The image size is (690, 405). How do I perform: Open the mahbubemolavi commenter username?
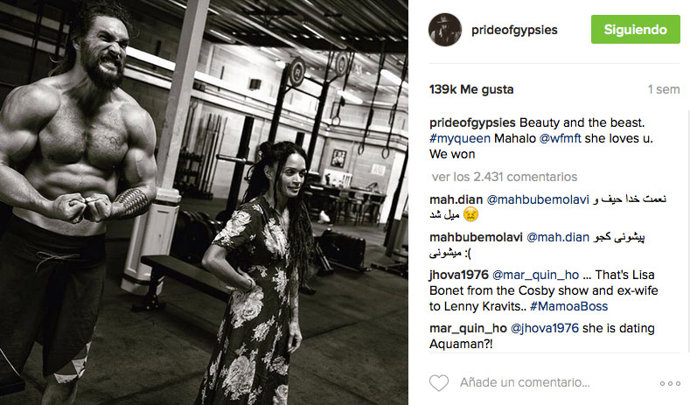(476, 237)
